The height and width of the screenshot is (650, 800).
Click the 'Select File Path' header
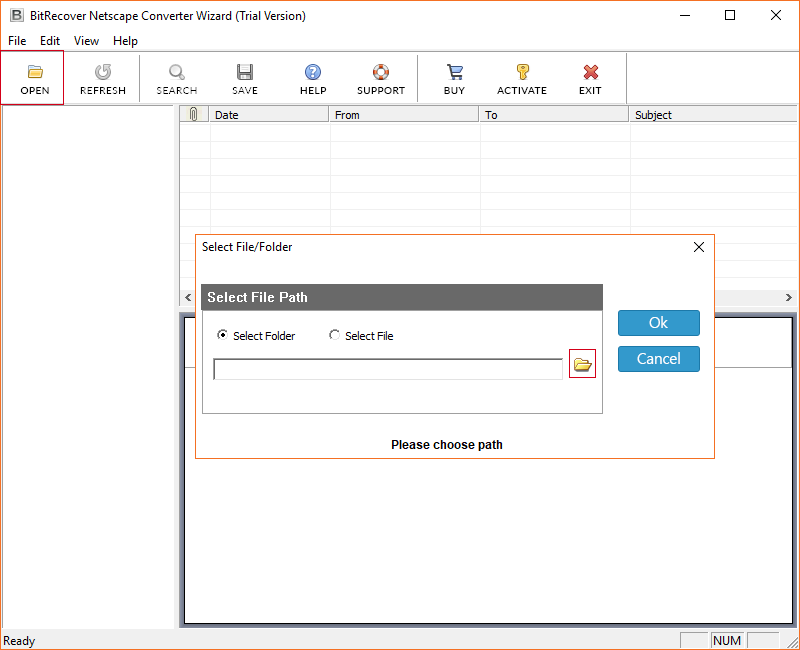(x=402, y=297)
